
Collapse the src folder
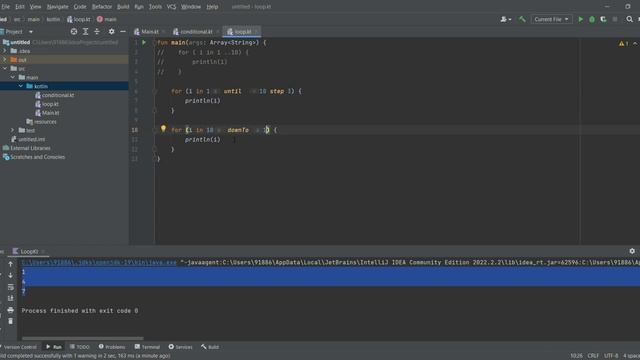(5, 69)
